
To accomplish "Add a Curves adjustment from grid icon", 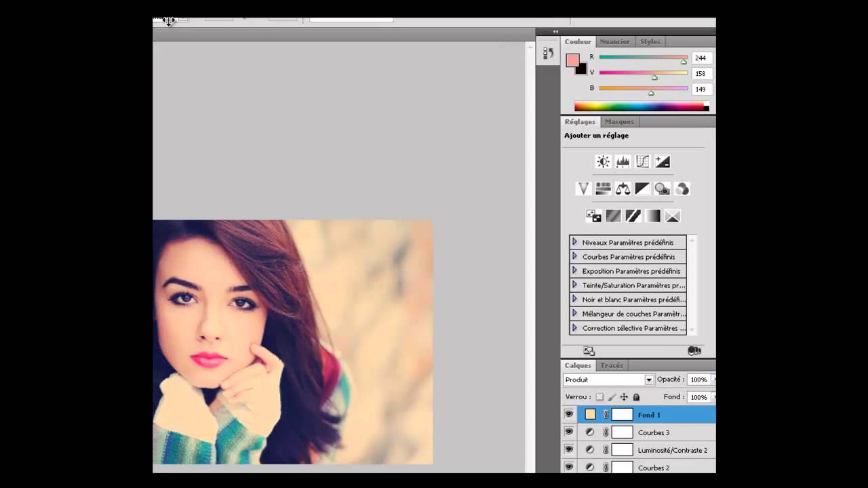I will click(642, 161).
